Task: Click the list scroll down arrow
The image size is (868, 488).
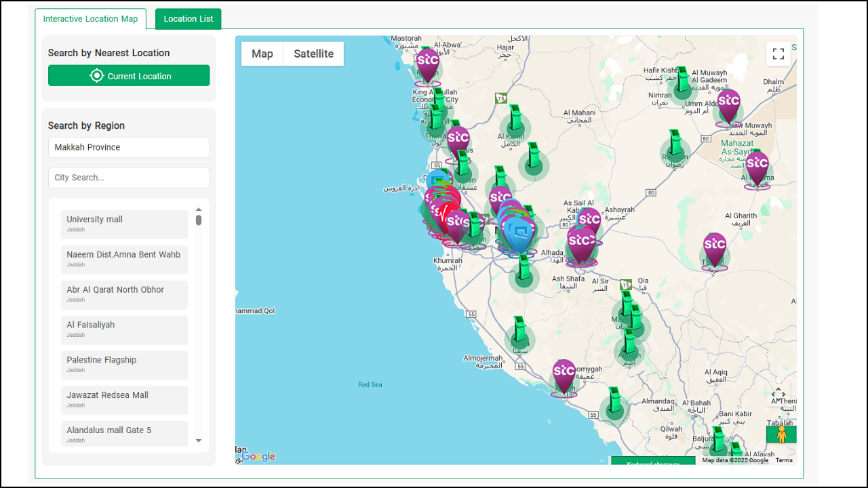Action: click(x=199, y=441)
